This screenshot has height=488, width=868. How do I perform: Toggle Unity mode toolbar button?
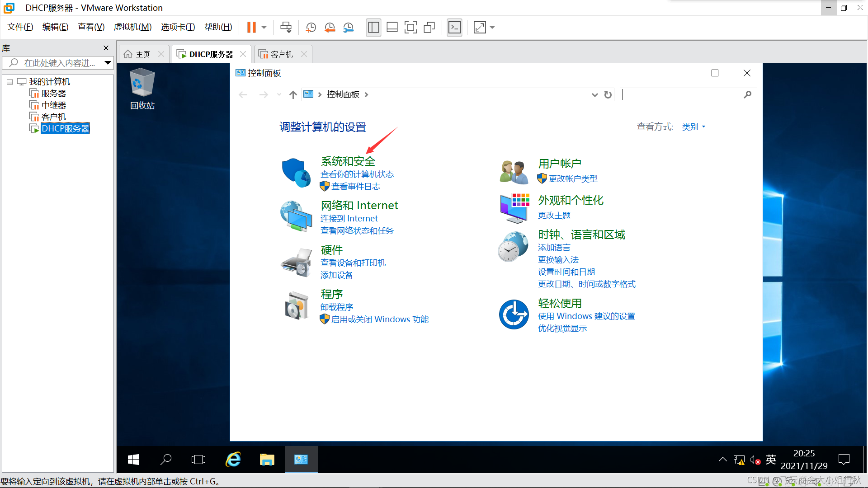(x=429, y=28)
